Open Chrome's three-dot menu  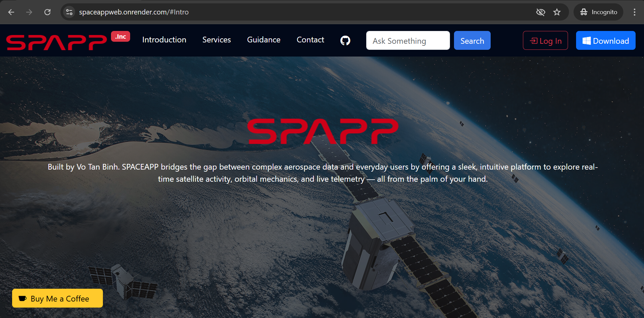[634, 12]
